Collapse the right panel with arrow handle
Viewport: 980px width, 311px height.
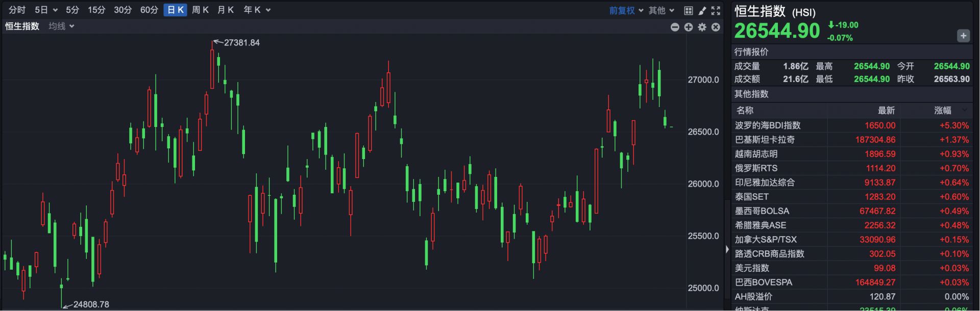pyautogui.click(x=727, y=249)
